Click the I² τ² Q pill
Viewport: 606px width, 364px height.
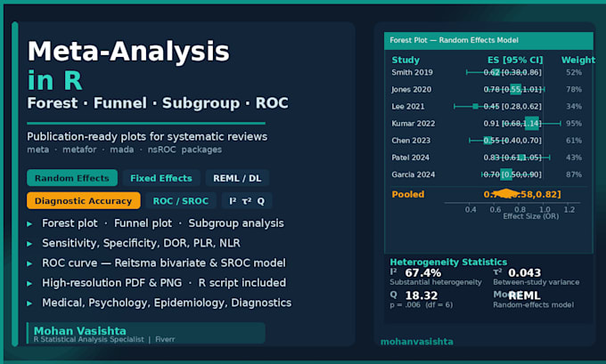tap(247, 201)
